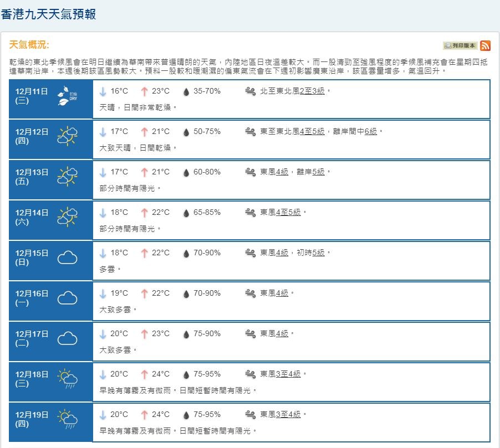The image size is (500, 448).
Task: Click the wind icon in the 12月12日 row
Action: click(x=251, y=132)
